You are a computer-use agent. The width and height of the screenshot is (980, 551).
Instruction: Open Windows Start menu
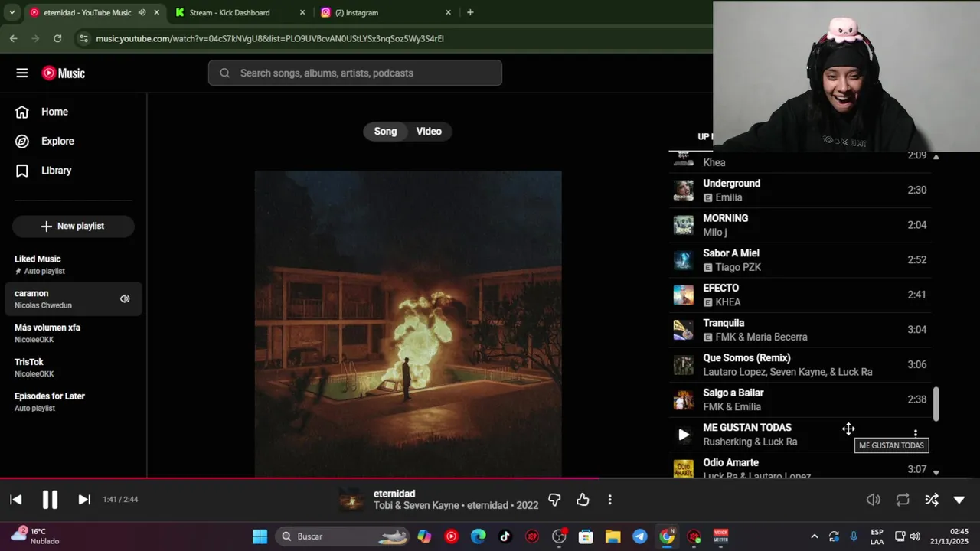260,536
